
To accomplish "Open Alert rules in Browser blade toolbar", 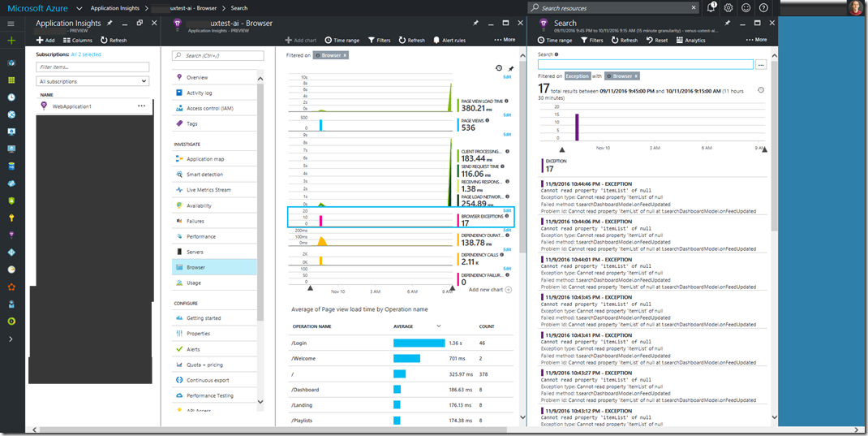I will pos(449,40).
